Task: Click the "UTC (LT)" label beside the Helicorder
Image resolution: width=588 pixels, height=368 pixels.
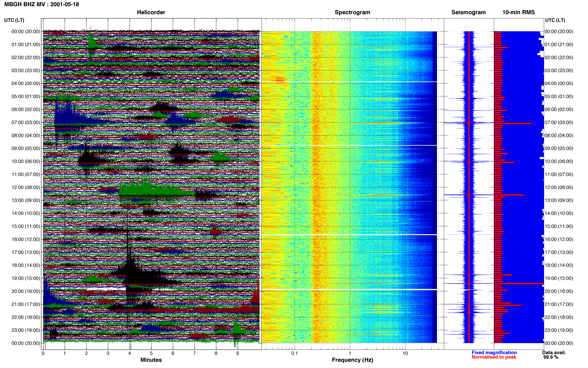Action: (x=14, y=20)
